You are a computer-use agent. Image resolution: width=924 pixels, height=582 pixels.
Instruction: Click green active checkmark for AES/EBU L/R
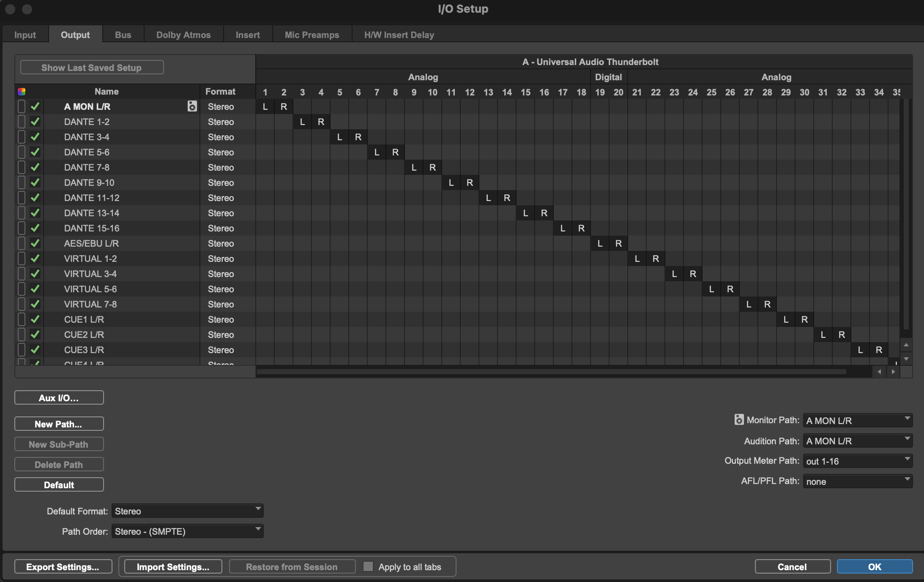(x=35, y=244)
